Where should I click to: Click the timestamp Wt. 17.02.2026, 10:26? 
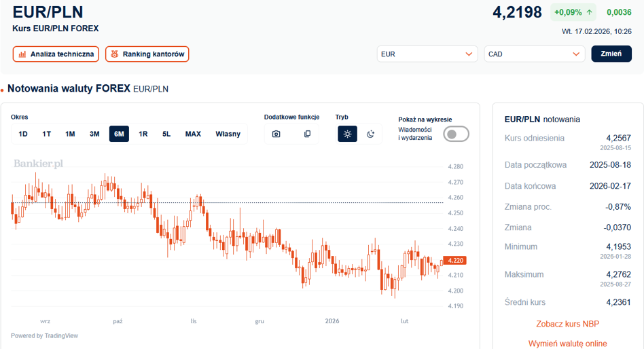click(596, 32)
